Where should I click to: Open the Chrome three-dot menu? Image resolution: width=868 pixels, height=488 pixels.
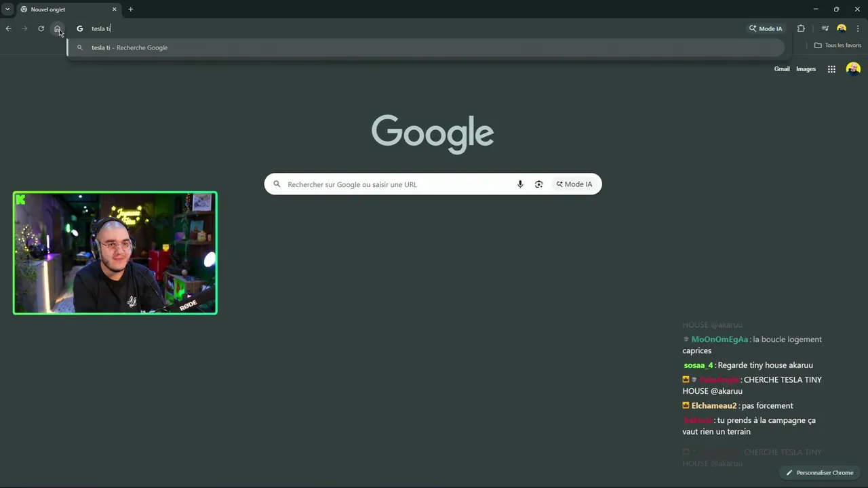pos(858,28)
